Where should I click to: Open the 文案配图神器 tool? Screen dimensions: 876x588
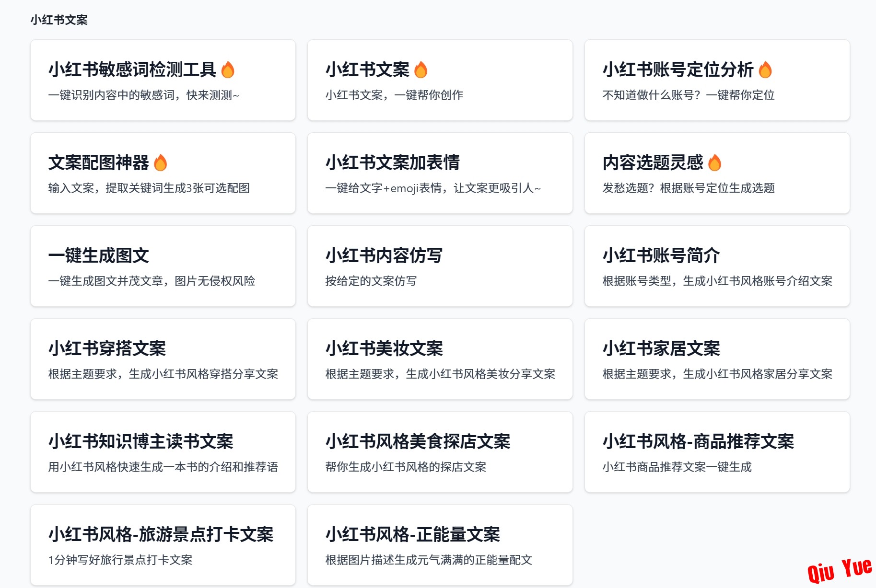[x=163, y=173]
